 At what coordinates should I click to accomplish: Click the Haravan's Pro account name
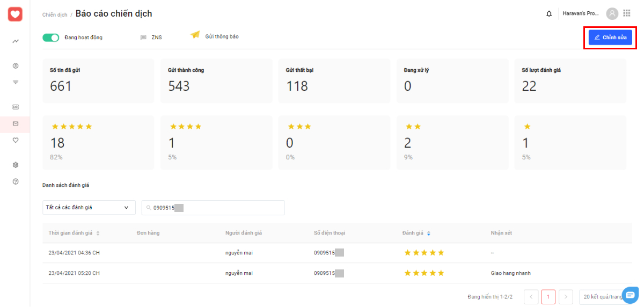pos(581,13)
